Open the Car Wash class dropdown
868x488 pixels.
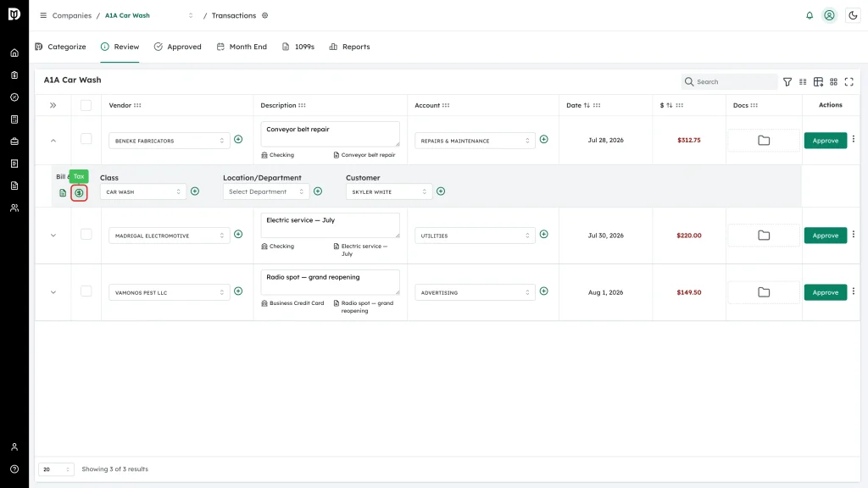tap(142, 192)
